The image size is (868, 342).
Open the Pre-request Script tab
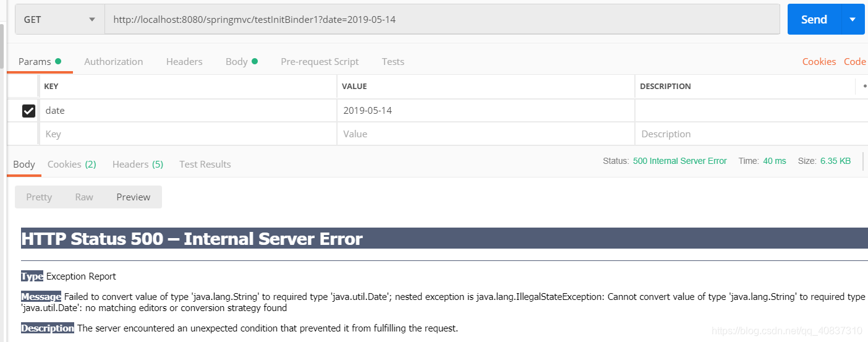coord(320,61)
